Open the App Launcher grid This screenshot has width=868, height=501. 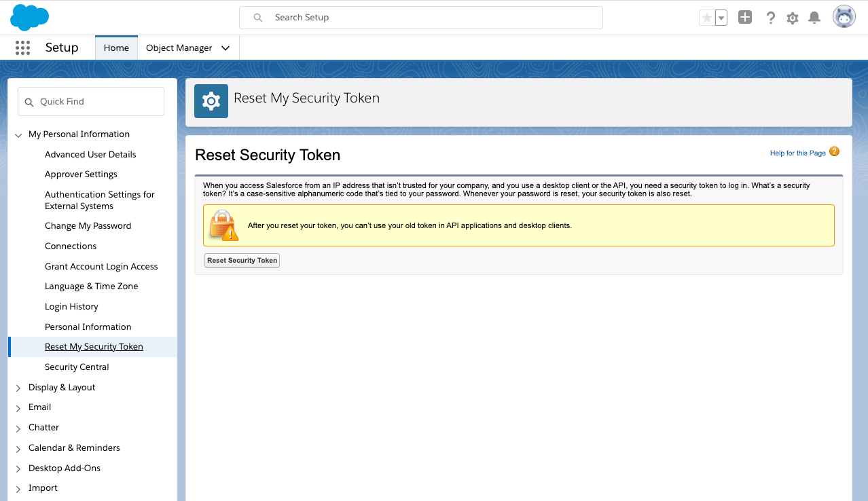[22, 47]
